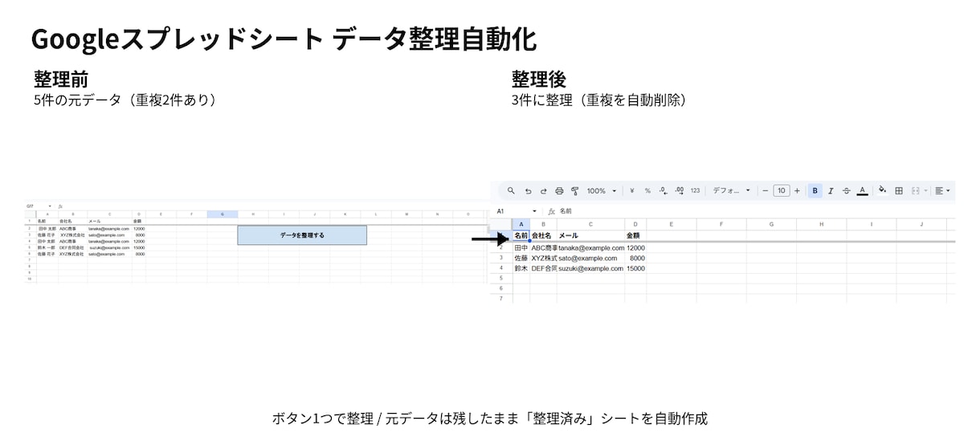Select cell sato@example.com in the right sheet
Viewport: 980px width, 441px height.
[x=590, y=259]
